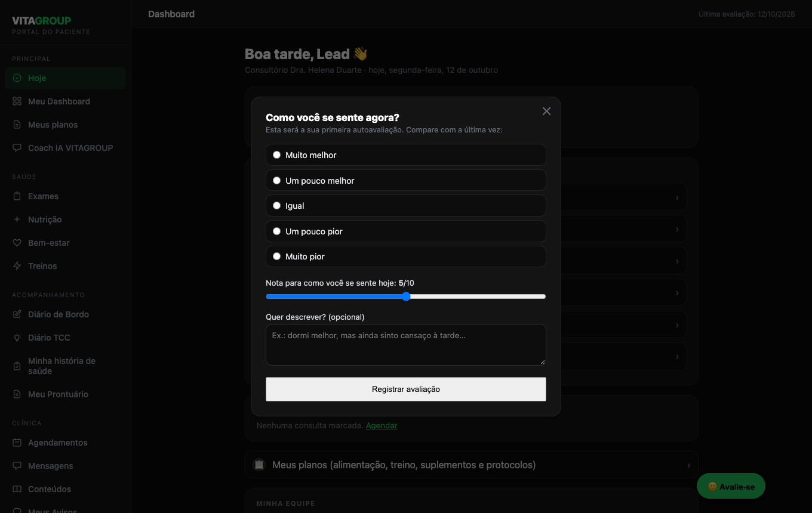Choose the "Um pouco melhor" radio option
The height and width of the screenshot is (513, 812).
pos(276,181)
